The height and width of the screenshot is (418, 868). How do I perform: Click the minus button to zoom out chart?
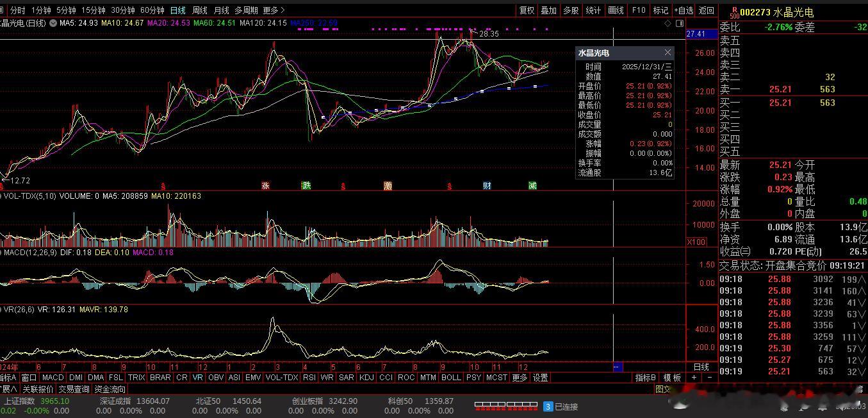[709, 378]
